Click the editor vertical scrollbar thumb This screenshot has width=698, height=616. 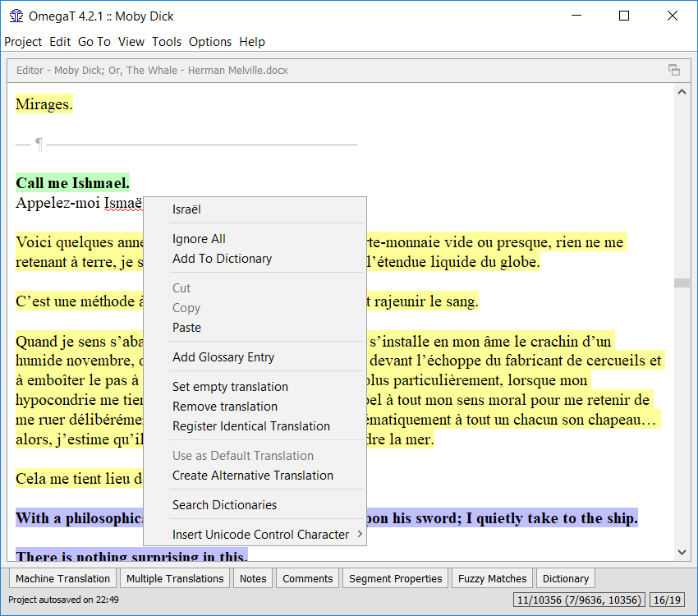pos(682,283)
